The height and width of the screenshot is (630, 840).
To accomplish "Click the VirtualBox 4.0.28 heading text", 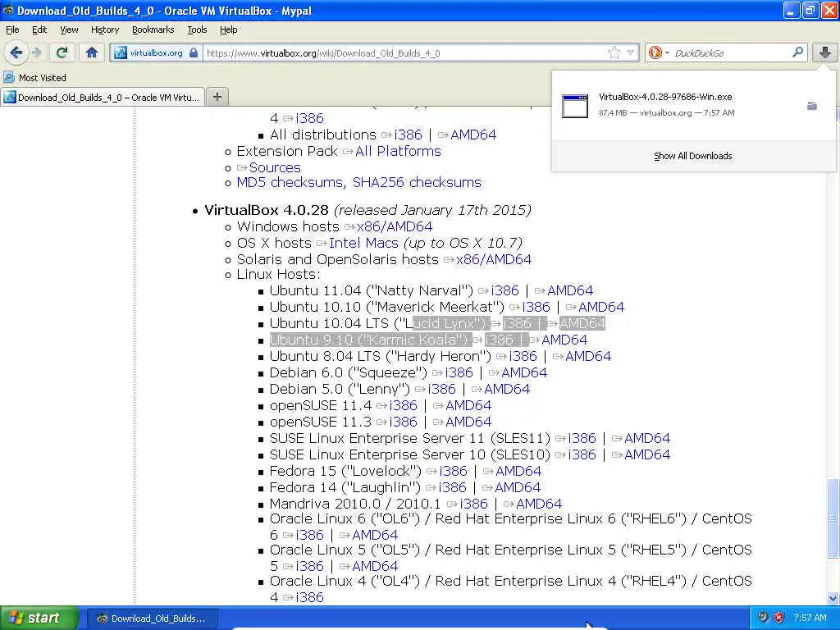I will 267,210.
